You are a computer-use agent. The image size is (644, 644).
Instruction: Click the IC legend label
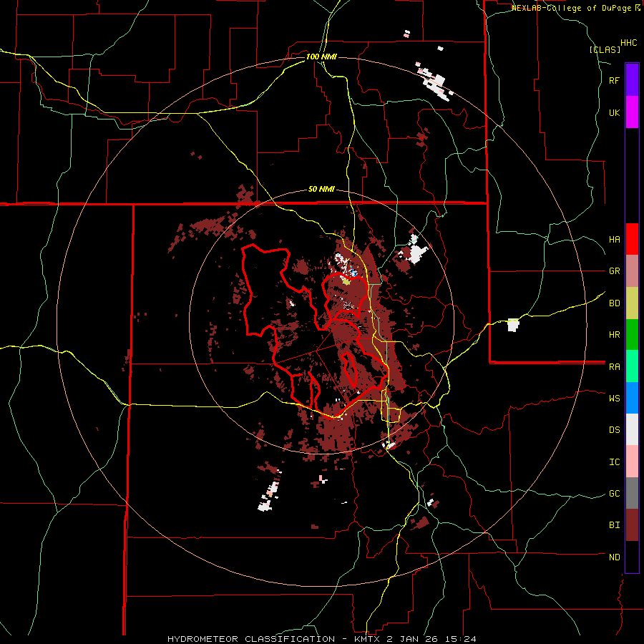point(614,462)
